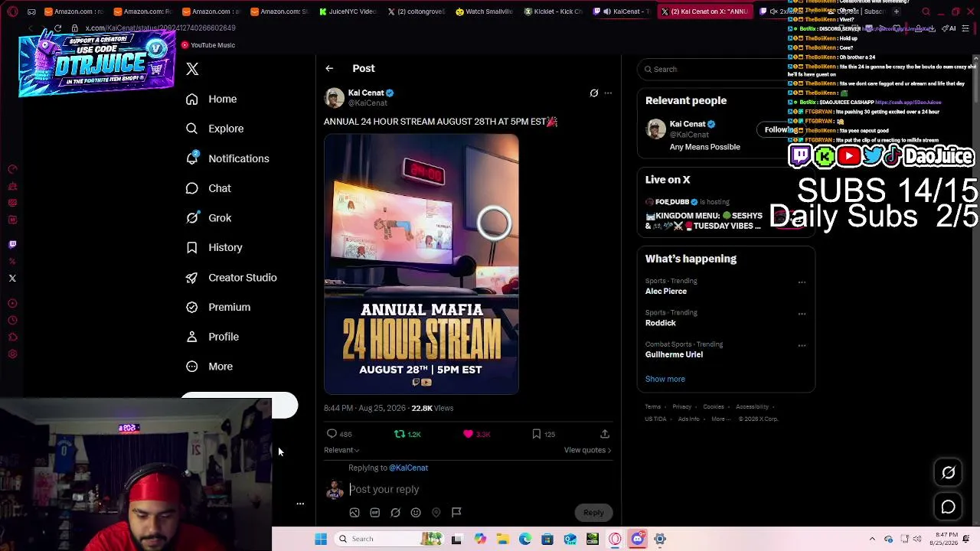Switch to the Watch Smallville browser tab
Viewport: 980px width, 551px height.
[485, 11]
